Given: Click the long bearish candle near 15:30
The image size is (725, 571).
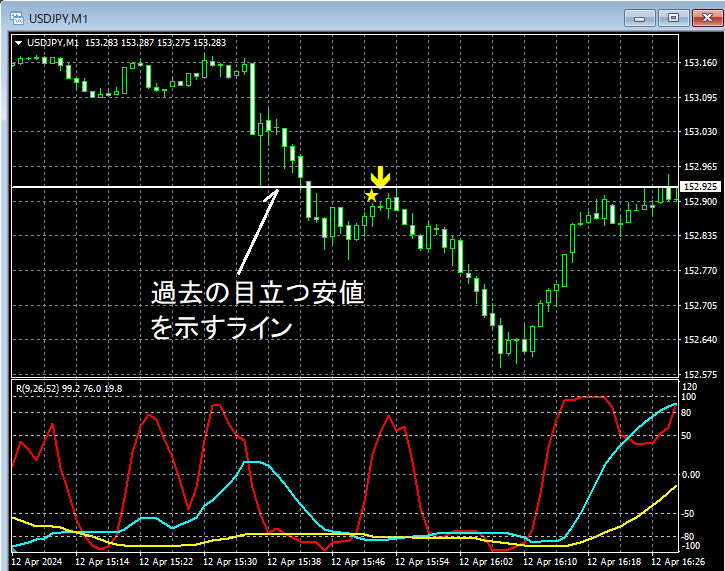Looking at the screenshot, I should pos(252,99).
